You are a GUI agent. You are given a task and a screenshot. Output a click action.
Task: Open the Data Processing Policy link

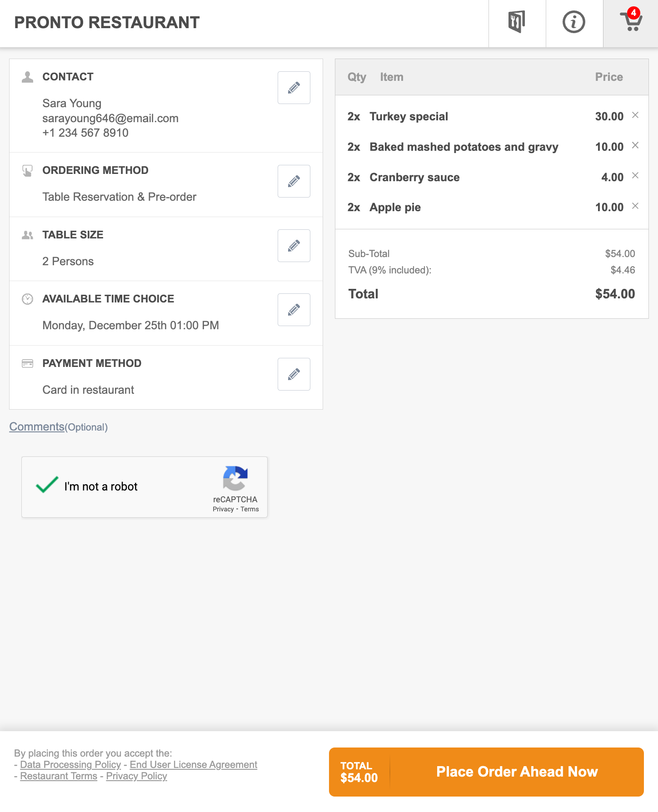[x=70, y=765]
